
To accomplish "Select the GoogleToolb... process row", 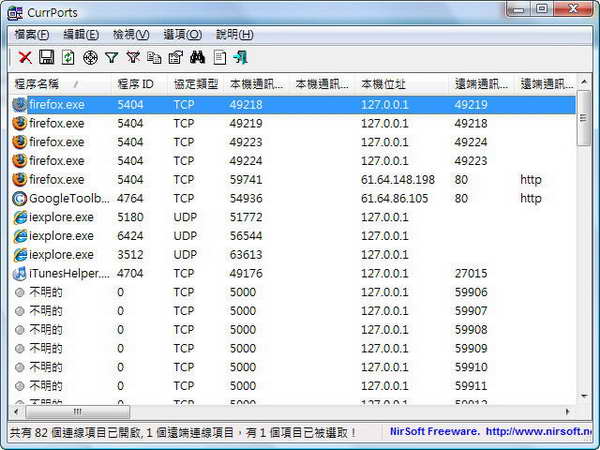I will coord(70,198).
